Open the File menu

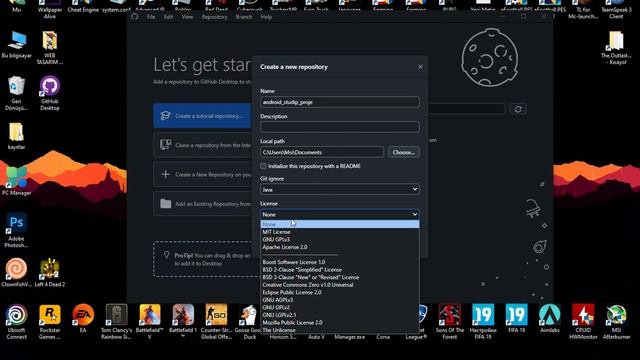tap(151, 17)
